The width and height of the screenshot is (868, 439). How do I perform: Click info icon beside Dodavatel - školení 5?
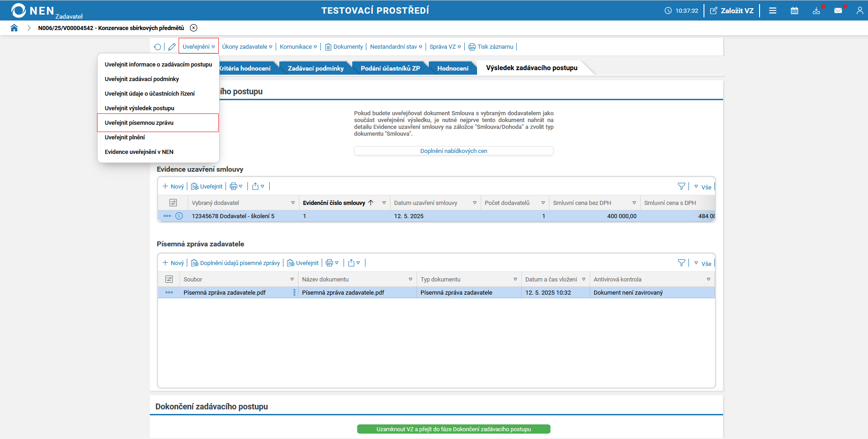click(179, 216)
